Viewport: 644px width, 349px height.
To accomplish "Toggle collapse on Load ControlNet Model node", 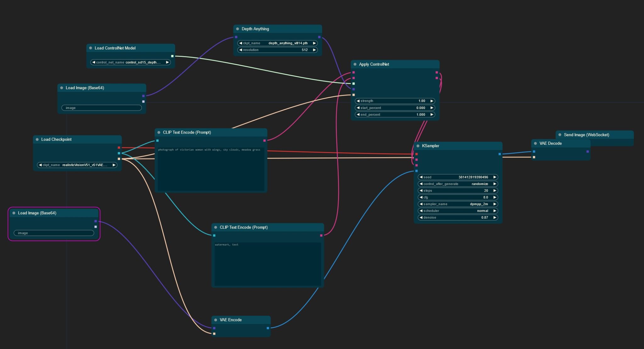I will (x=91, y=48).
